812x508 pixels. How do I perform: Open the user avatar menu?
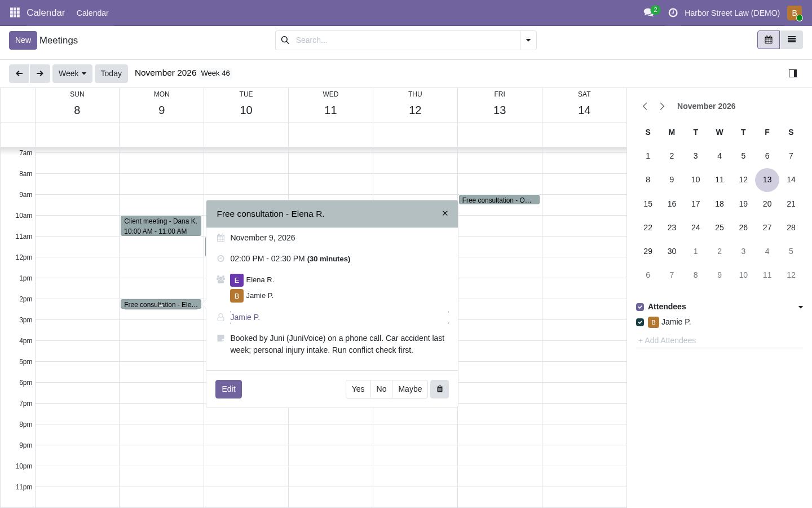(794, 12)
